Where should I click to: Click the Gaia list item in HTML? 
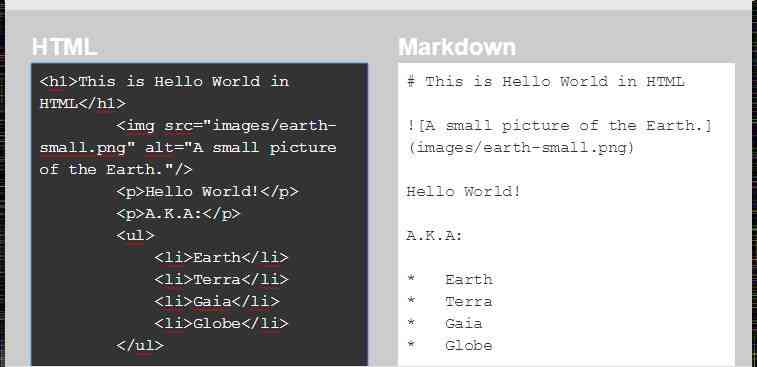coord(217,301)
